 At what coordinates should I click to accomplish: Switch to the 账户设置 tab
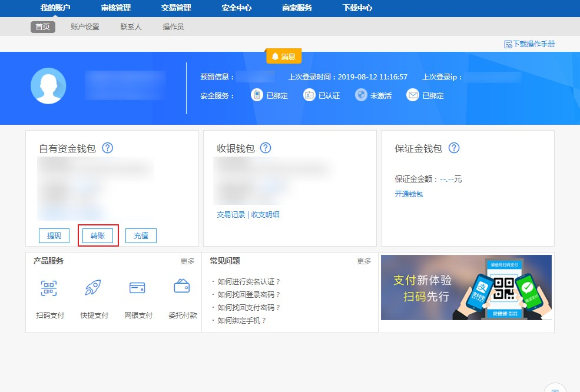(x=85, y=26)
